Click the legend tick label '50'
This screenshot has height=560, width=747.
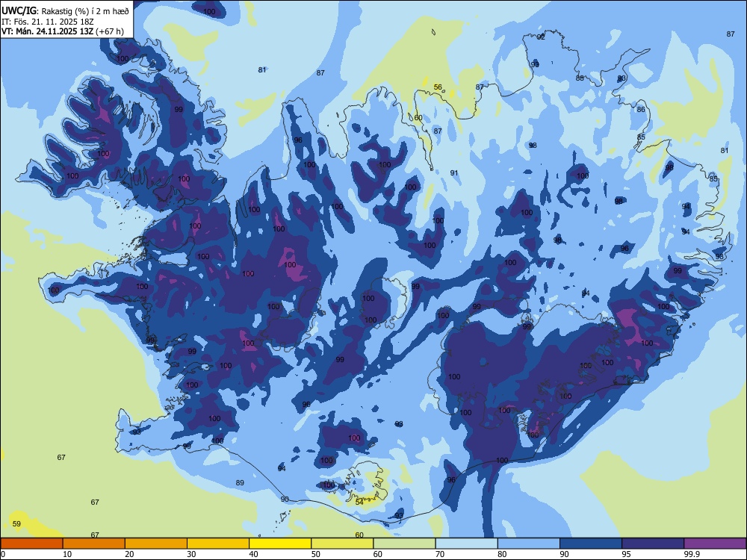pyautogui.click(x=316, y=554)
